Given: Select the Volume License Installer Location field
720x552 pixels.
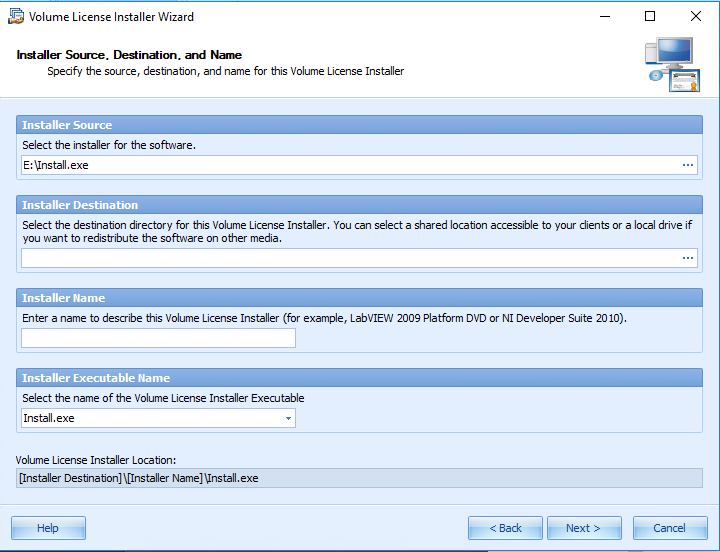Looking at the screenshot, I should click(x=359, y=478).
